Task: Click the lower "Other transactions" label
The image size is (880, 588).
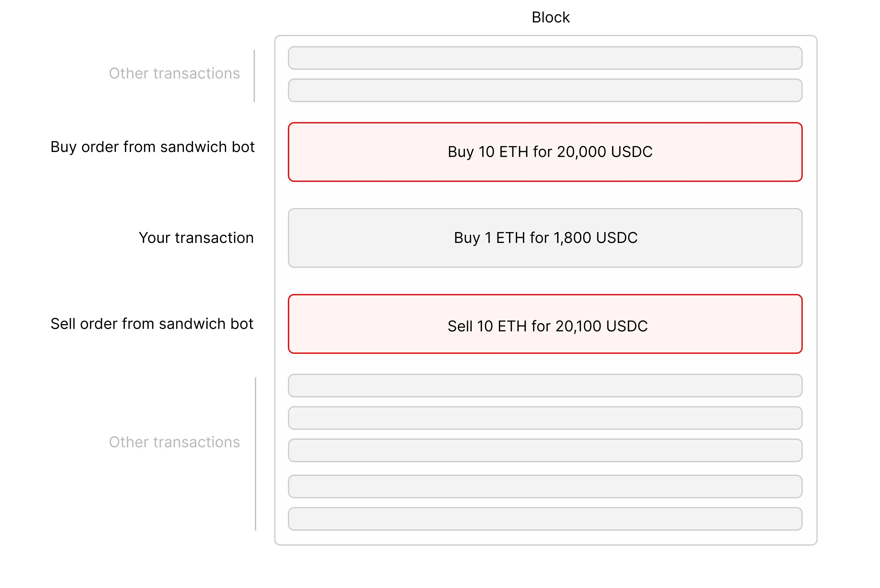Action: [x=174, y=442]
